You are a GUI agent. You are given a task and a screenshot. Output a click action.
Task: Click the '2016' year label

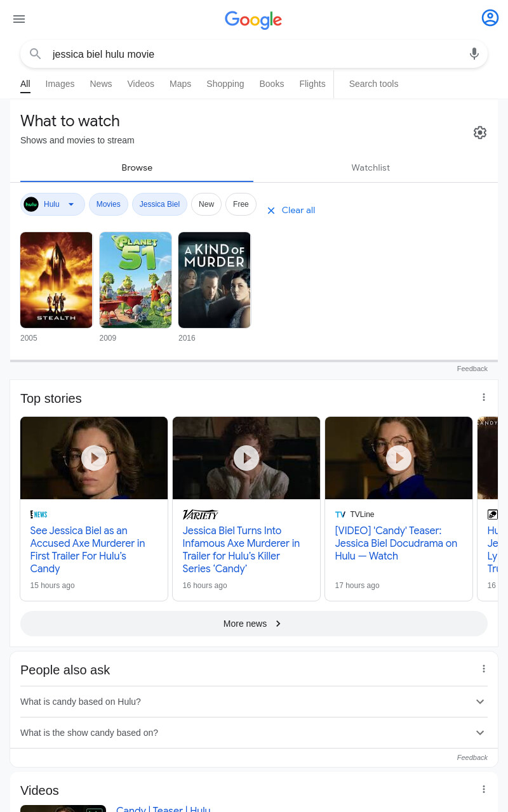(187, 338)
